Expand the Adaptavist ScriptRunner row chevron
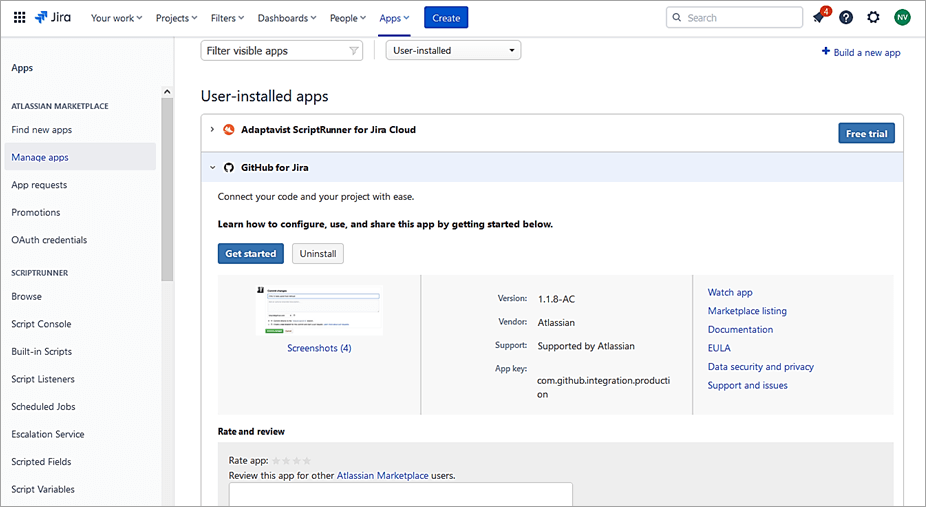Viewport: 926px width, 507px height. (x=212, y=130)
